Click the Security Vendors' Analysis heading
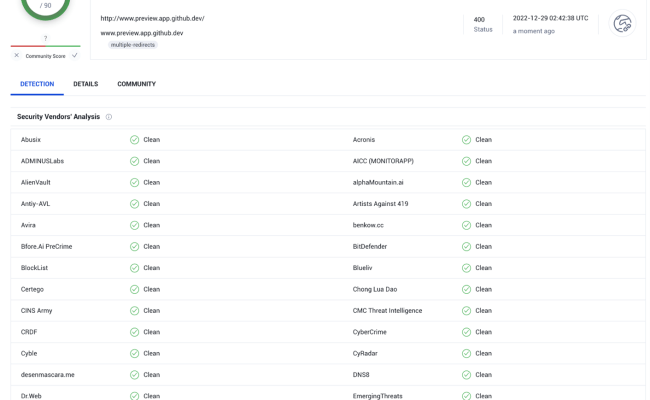 (58, 117)
